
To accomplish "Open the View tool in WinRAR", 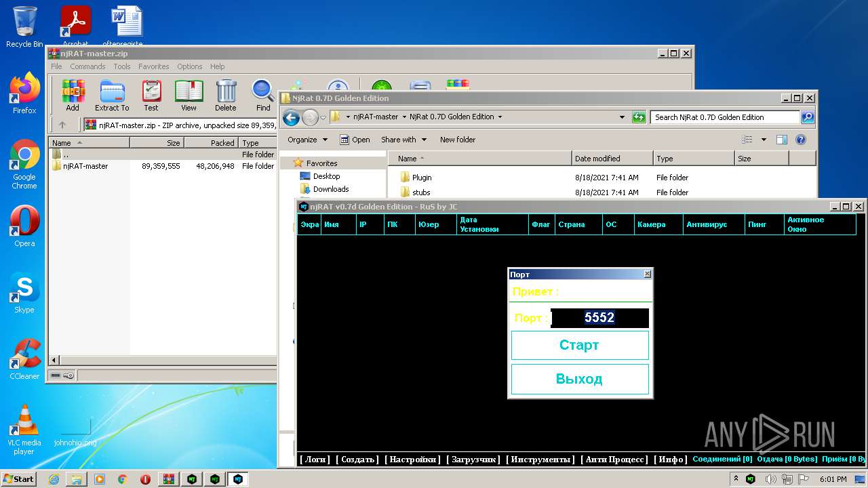I will click(x=189, y=95).
